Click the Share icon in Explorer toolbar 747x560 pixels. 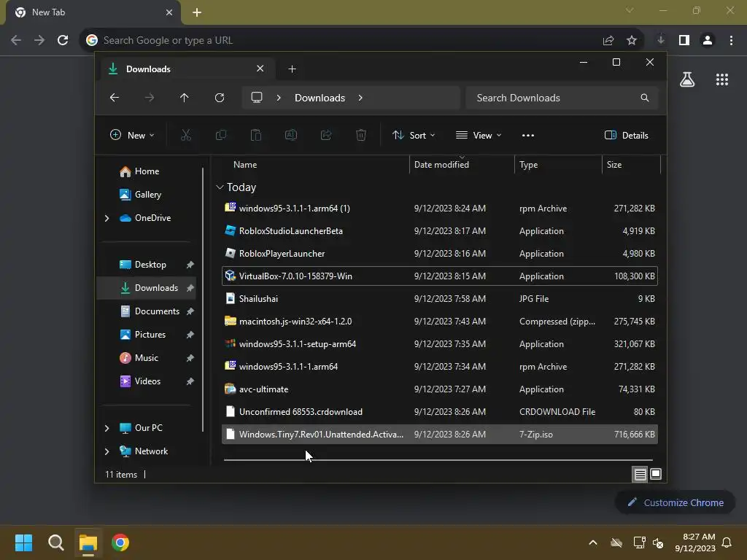point(326,135)
